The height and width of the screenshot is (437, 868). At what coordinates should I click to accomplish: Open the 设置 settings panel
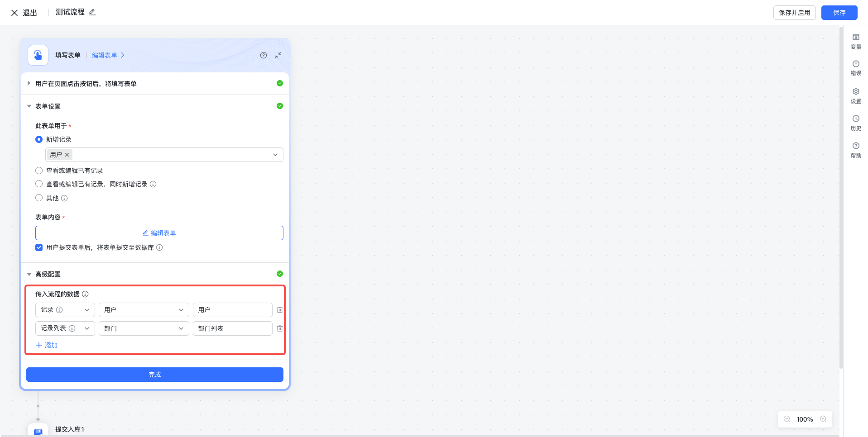pyautogui.click(x=856, y=96)
